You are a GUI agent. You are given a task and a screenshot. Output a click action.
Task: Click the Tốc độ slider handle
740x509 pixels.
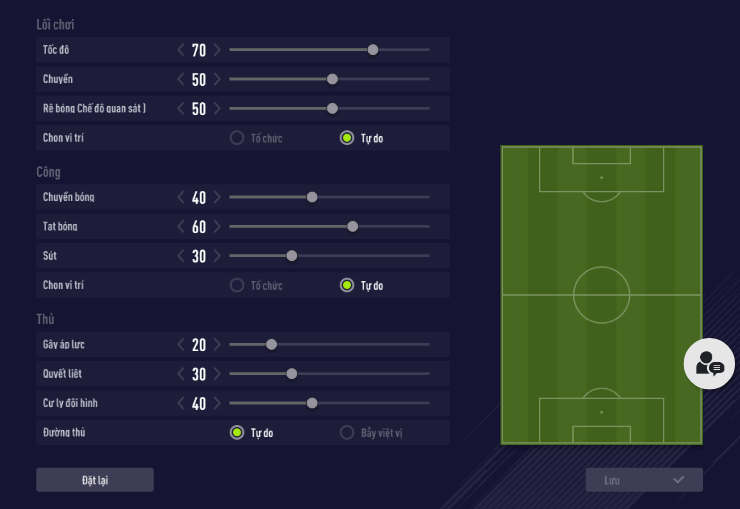pos(373,50)
